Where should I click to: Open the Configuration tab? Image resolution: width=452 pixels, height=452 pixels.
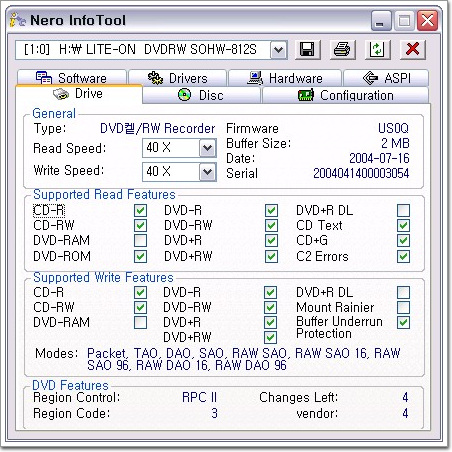345,95
